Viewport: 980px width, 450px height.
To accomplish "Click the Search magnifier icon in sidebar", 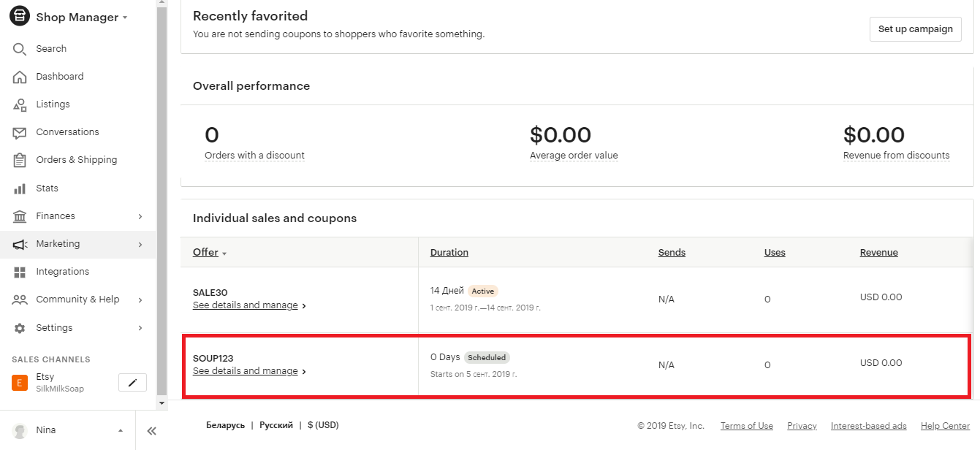I will pos(20,49).
